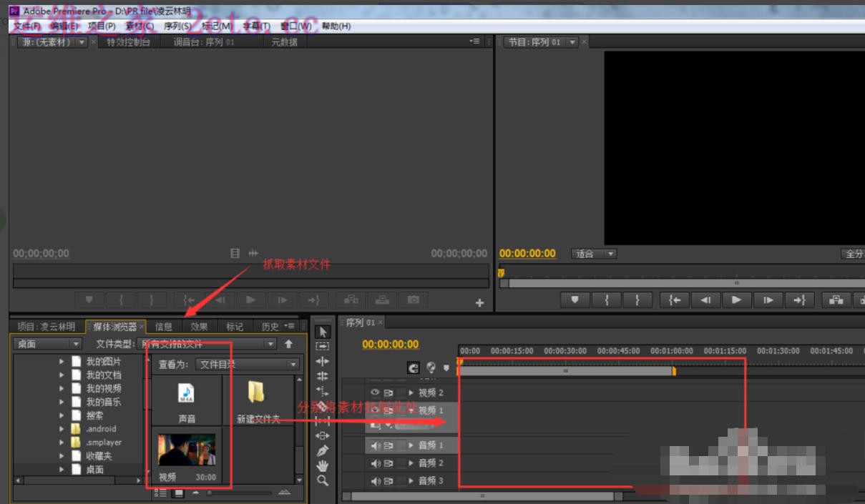865x504 pixels.
Task: Select the Rate Stretch tool
Action: point(322,391)
